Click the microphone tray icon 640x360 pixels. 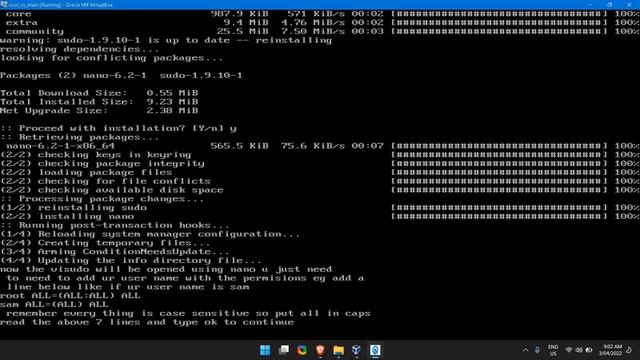pyautogui.click(x=537, y=350)
